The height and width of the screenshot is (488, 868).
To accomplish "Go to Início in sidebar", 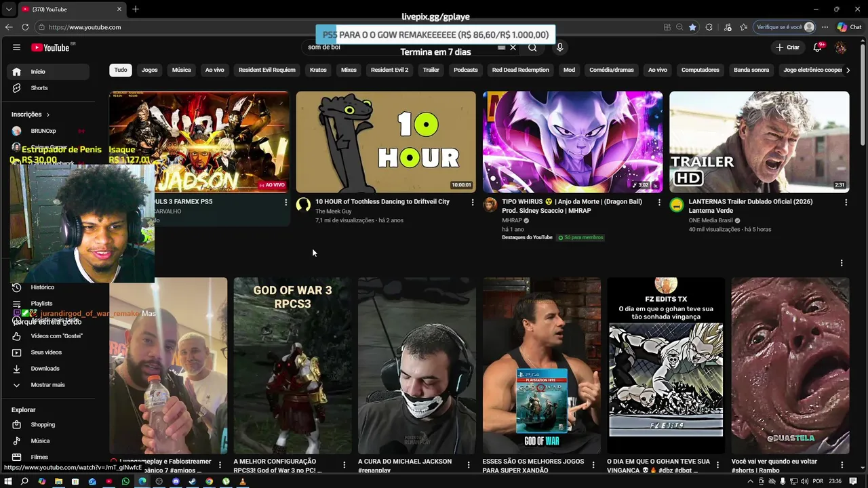I will coord(49,72).
